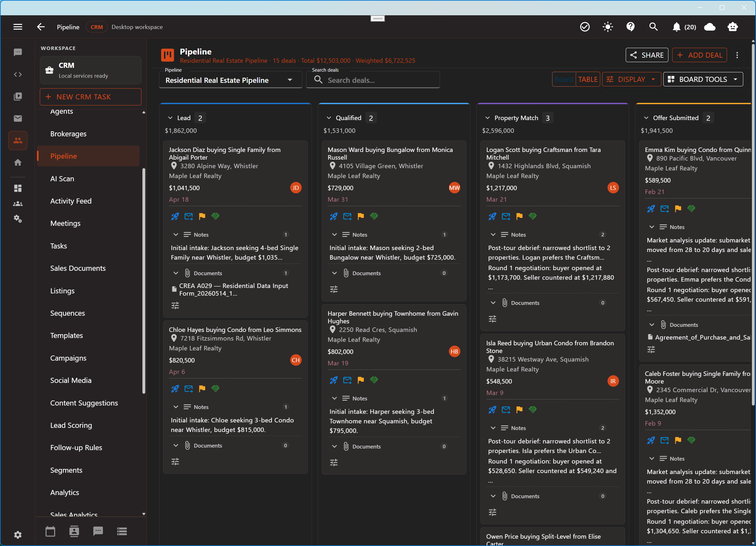Open the dashboard grid icon in left rail
Screen dimensions: 756x546
(18, 188)
